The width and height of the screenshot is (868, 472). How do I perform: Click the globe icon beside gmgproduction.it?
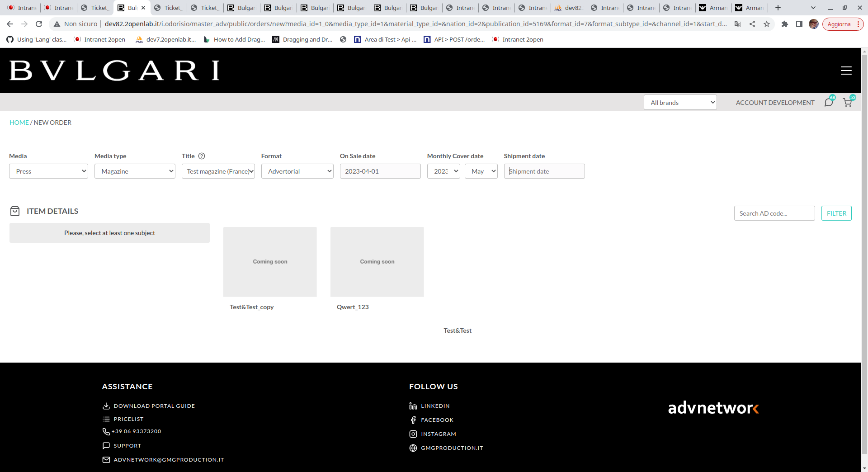tap(413, 448)
